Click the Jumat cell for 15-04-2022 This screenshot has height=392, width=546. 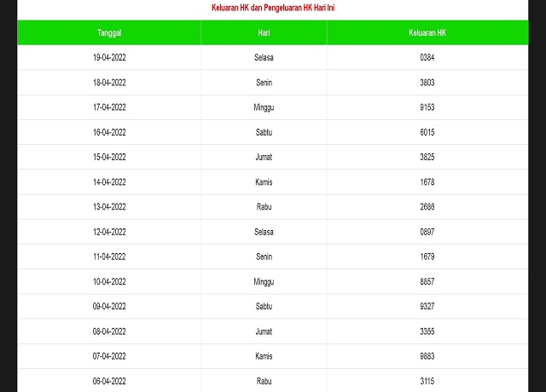click(x=264, y=157)
